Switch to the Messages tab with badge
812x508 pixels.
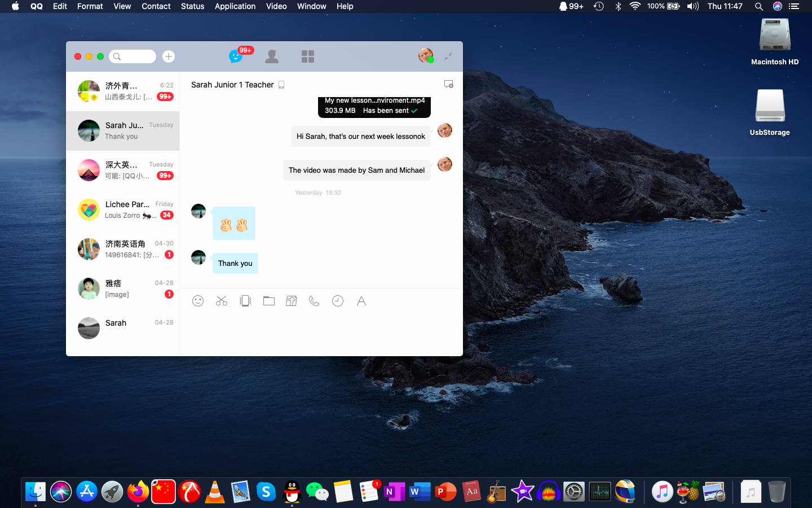(x=236, y=56)
